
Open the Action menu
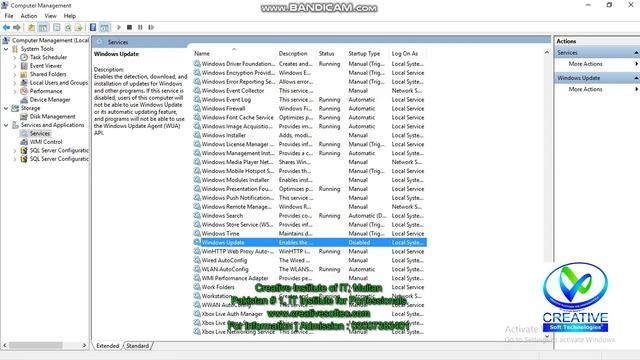point(29,16)
